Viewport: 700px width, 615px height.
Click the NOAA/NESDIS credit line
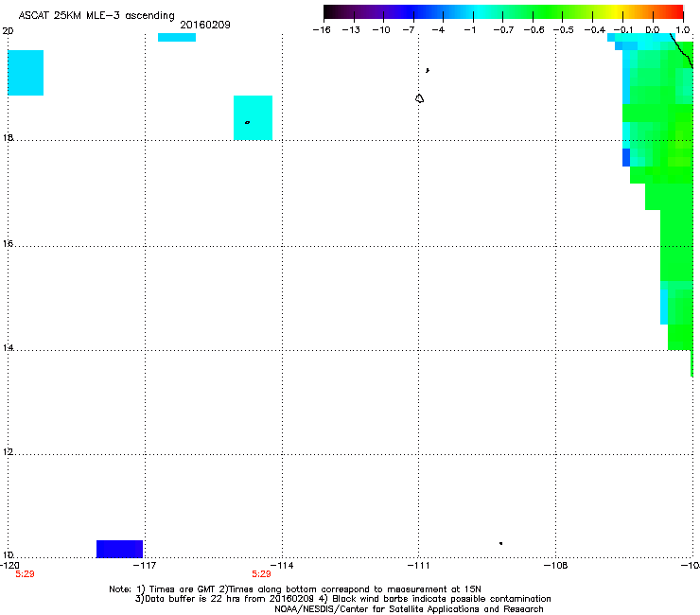409,609
